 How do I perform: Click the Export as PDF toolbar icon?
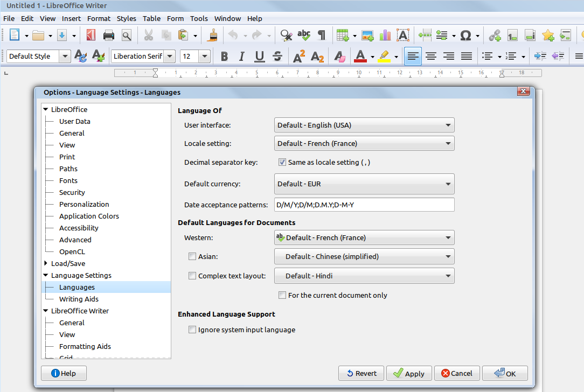click(x=91, y=36)
